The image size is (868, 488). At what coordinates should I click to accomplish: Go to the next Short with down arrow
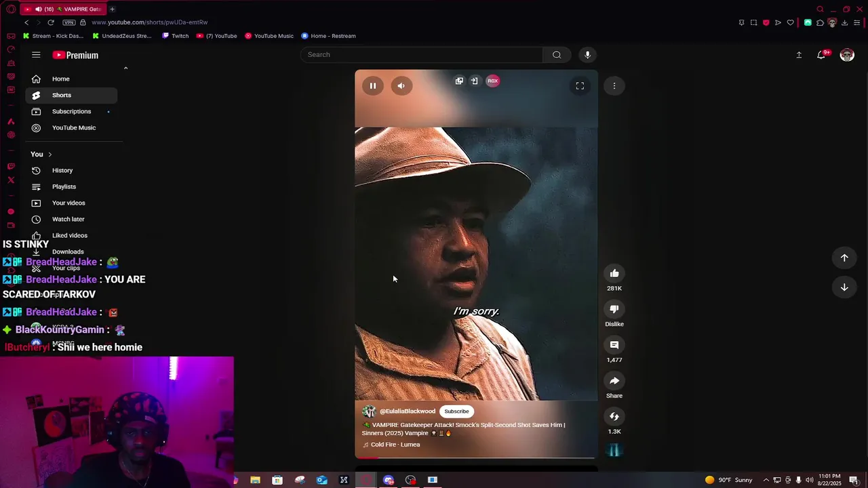pyautogui.click(x=844, y=287)
